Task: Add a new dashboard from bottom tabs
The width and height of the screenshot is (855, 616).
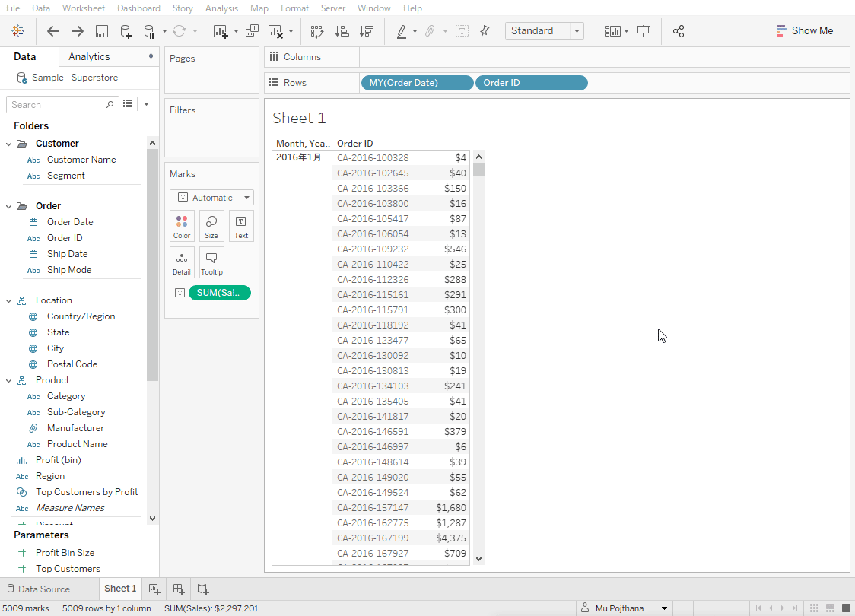Action: (179, 589)
